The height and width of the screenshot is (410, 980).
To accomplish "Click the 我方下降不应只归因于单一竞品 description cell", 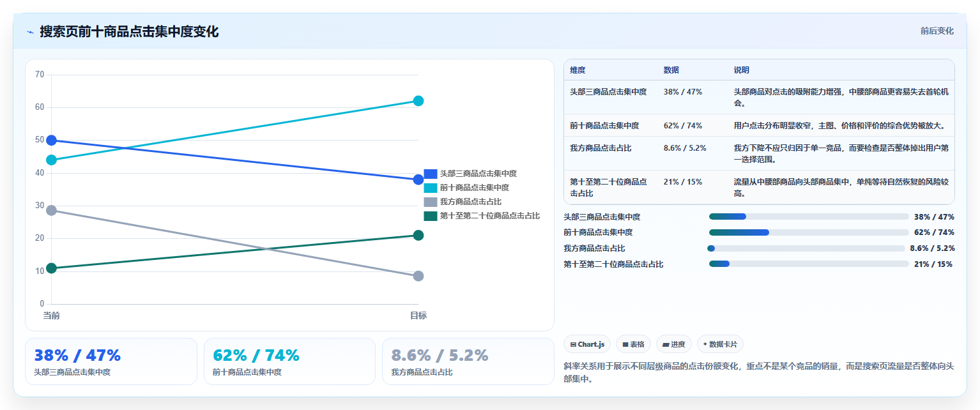I will point(841,153).
